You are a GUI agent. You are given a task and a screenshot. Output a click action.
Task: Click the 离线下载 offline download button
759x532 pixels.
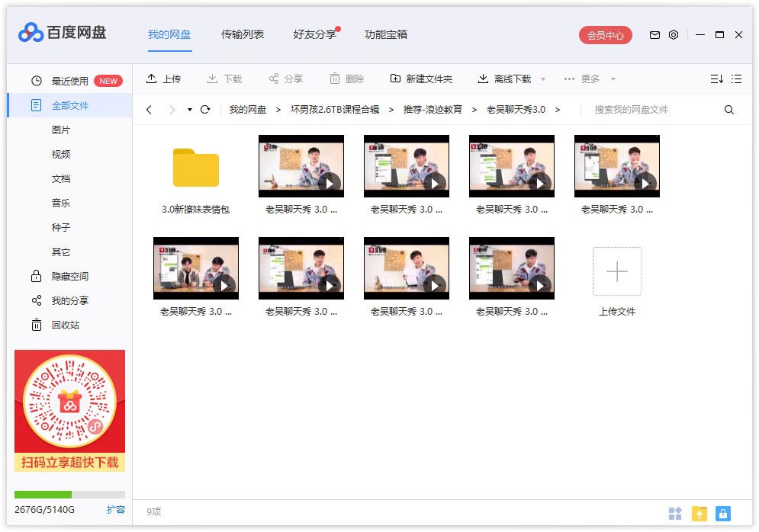pos(505,79)
